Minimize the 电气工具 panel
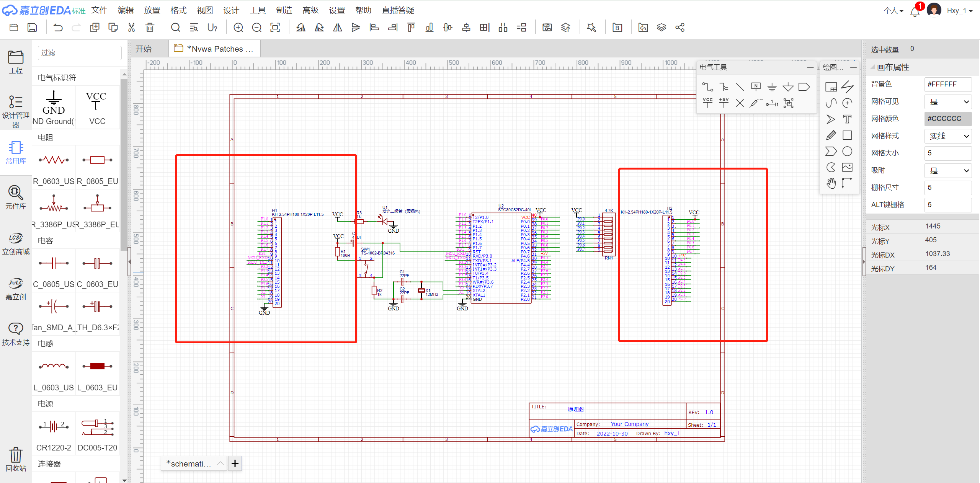 point(810,67)
